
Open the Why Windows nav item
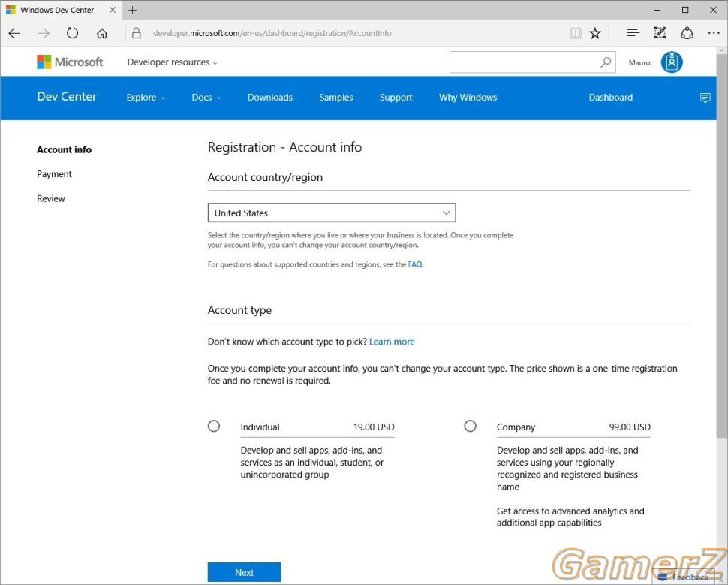click(468, 98)
